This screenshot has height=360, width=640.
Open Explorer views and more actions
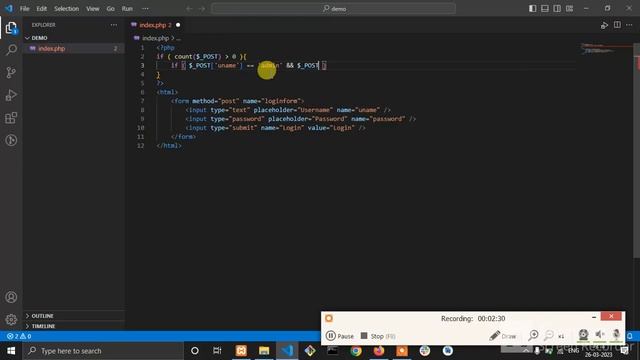(113, 25)
